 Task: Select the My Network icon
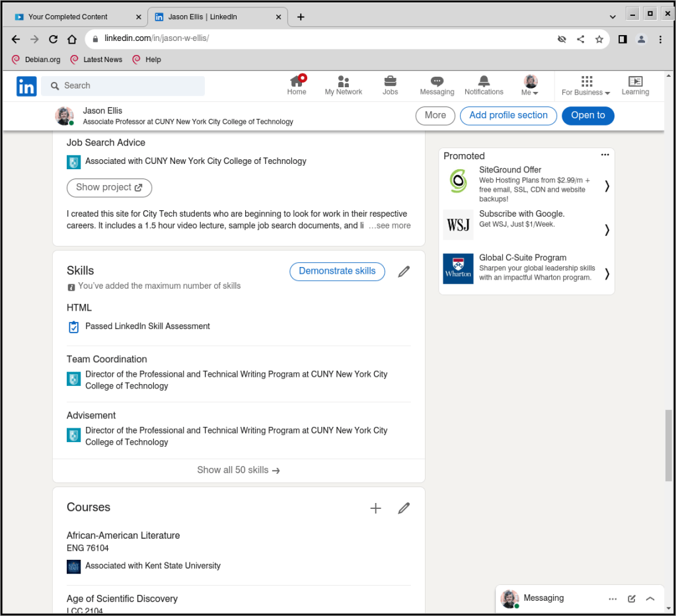[343, 85]
